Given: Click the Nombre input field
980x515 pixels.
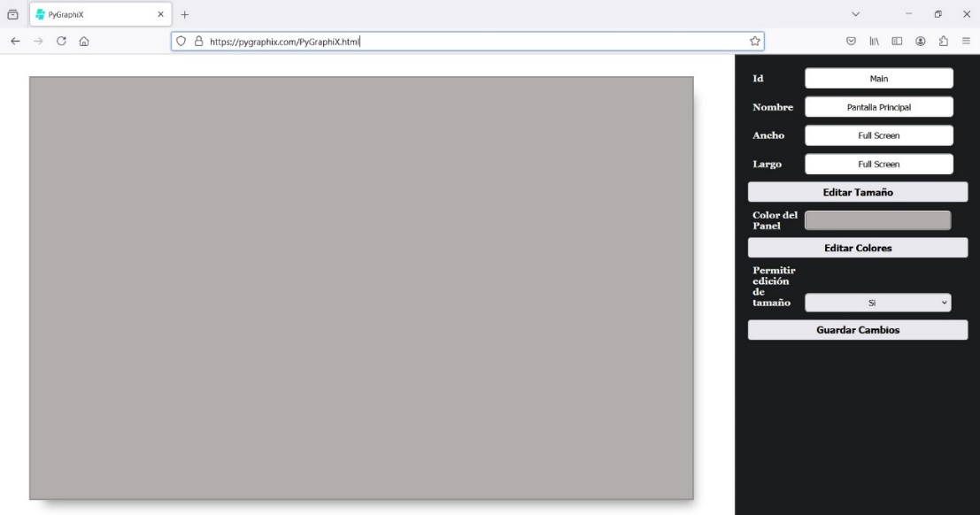Looking at the screenshot, I should [878, 107].
